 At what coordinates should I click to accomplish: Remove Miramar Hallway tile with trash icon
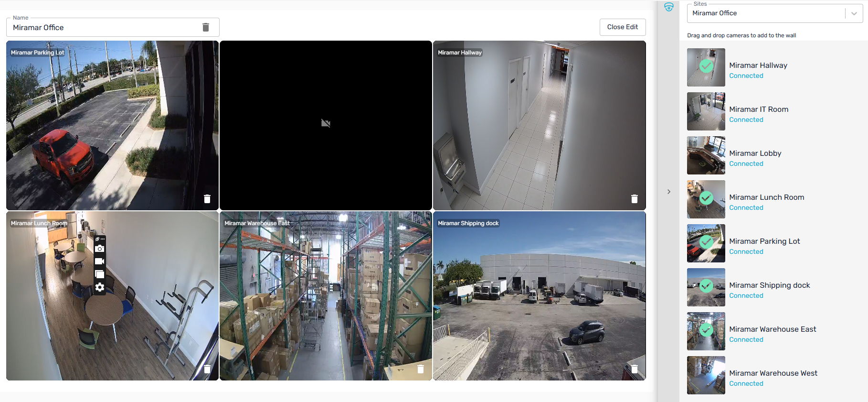[635, 199]
